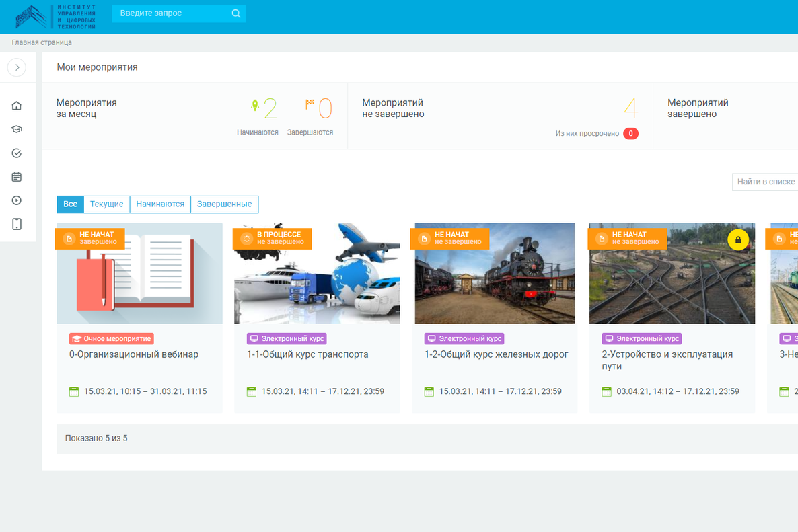
Task: Click the railway tracks thumbnail
Action: [672, 273]
